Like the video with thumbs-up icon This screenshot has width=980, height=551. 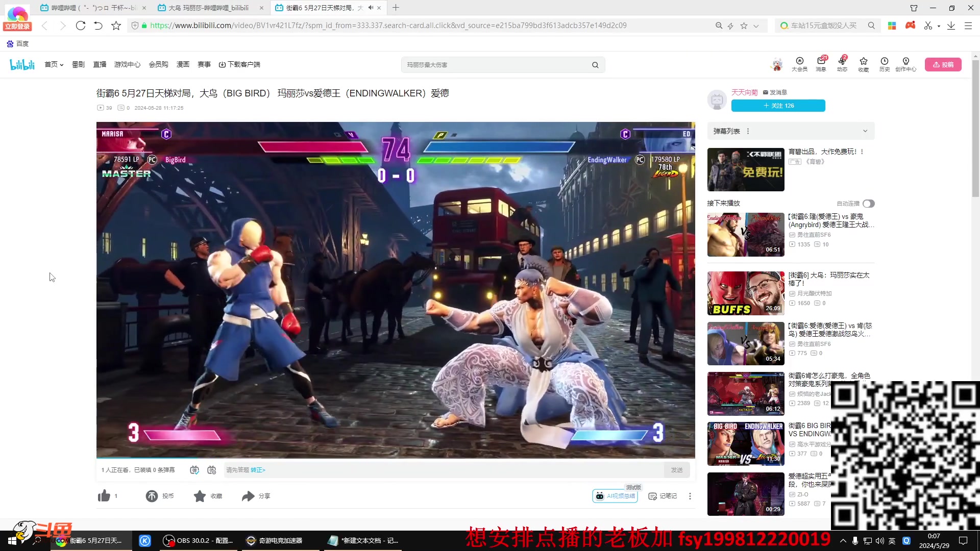pyautogui.click(x=104, y=496)
